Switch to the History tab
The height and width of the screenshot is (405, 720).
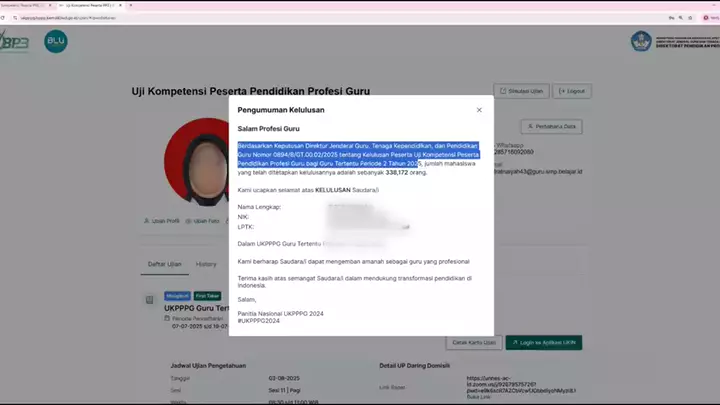pos(206,264)
